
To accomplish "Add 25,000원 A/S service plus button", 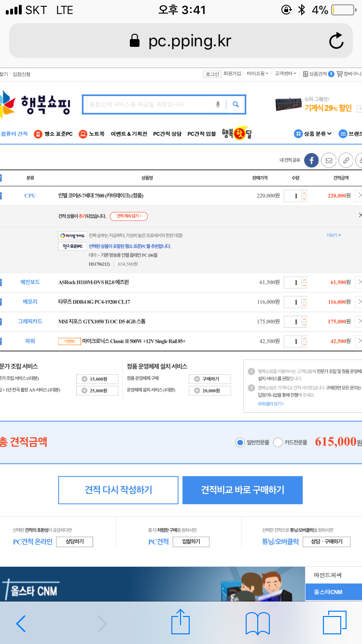I will pos(97,391).
